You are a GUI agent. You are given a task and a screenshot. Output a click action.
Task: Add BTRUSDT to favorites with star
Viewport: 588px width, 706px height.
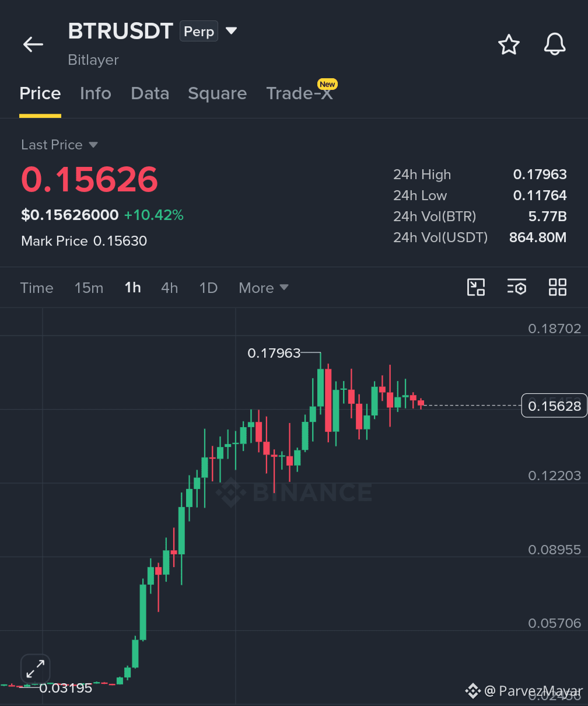coord(509,44)
